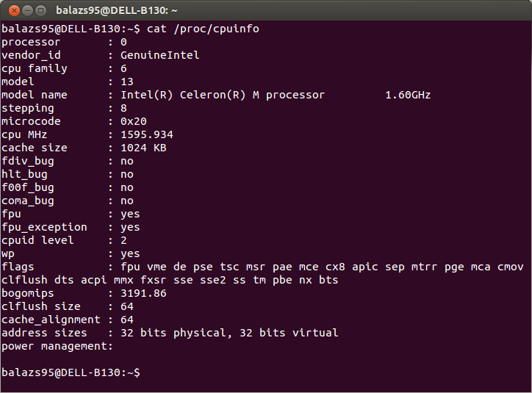This screenshot has width=532, height=393.
Task: Click the empty prompt at bottom
Action: 71,372
